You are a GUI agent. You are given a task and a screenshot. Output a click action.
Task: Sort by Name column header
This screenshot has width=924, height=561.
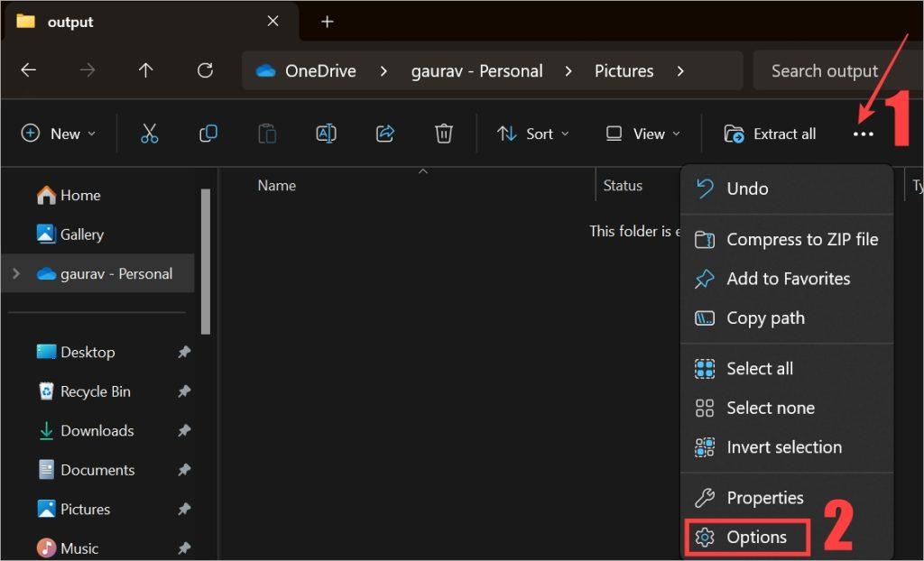pos(276,186)
